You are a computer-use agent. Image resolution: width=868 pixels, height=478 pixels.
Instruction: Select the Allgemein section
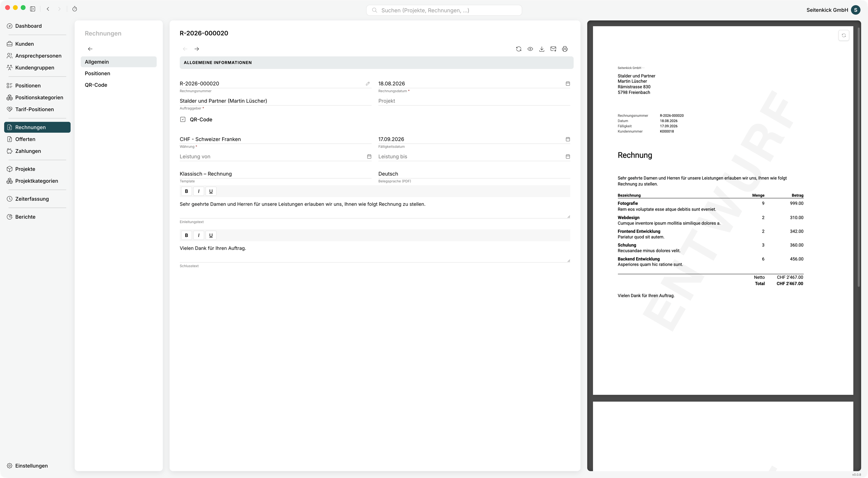tap(119, 62)
